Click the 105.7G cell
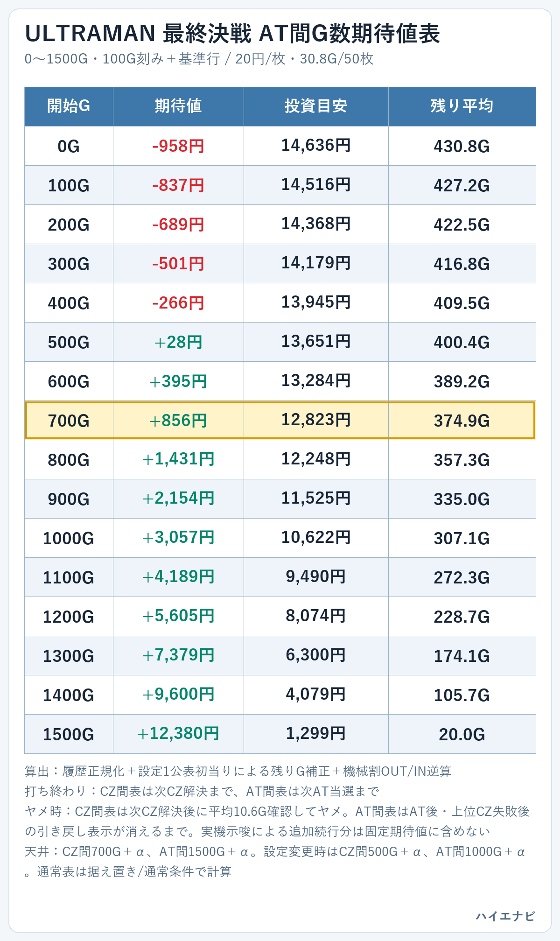Screen dimensions: 560x941 point(462,695)
